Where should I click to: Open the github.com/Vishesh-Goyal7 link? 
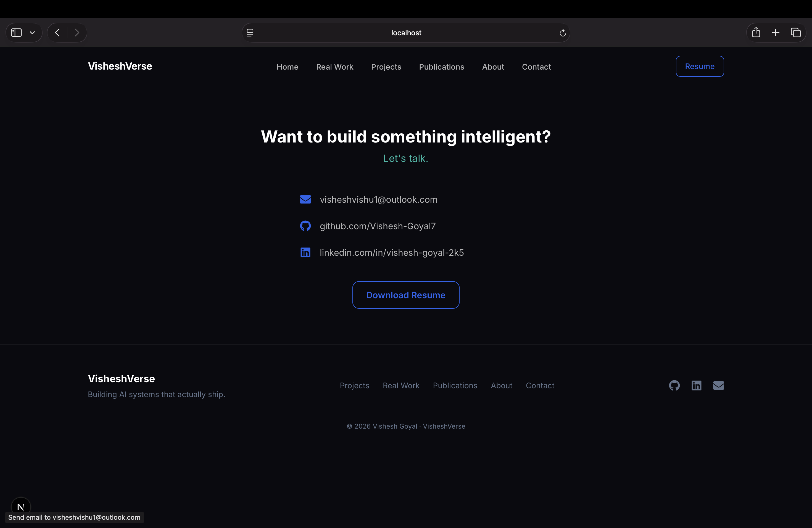pos(378,226)
